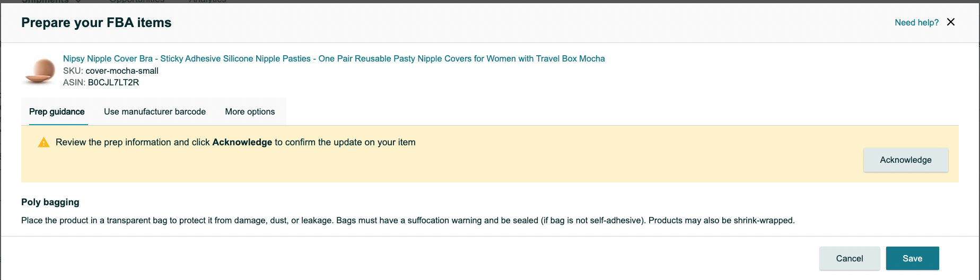Open the Nipsy nipple cover product thumbnail
The image size is (980, 280).
tap(39, 71)
